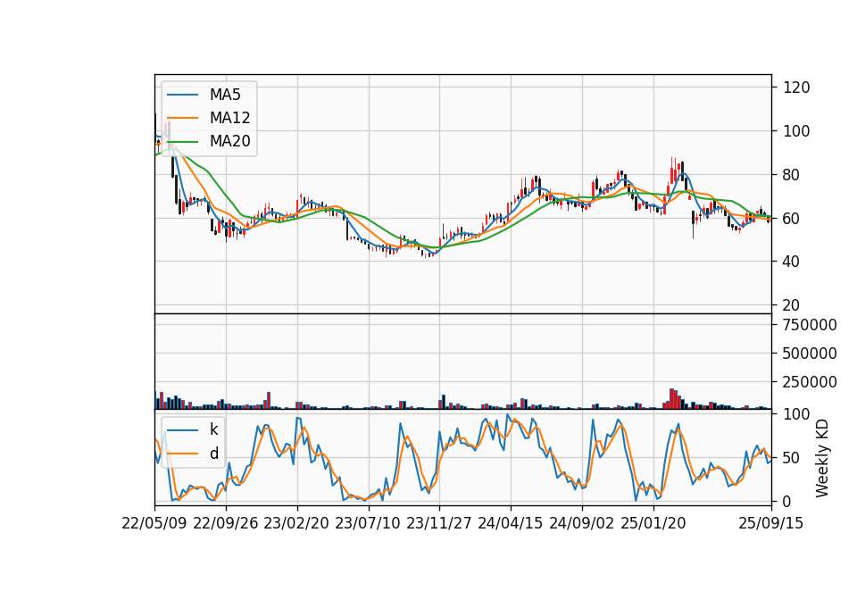Screen dimensions: 857x616
Task: Click the 23/02/20 date label
Action: (x=296, y=523)
